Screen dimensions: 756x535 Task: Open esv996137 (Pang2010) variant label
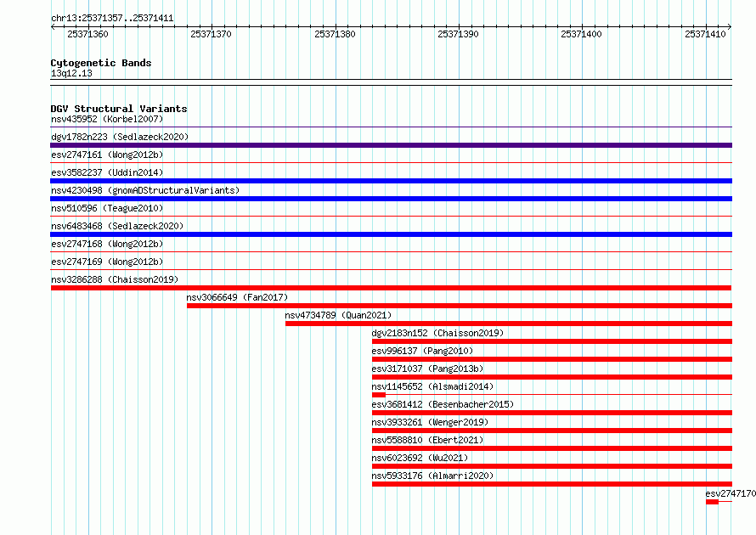422,351
